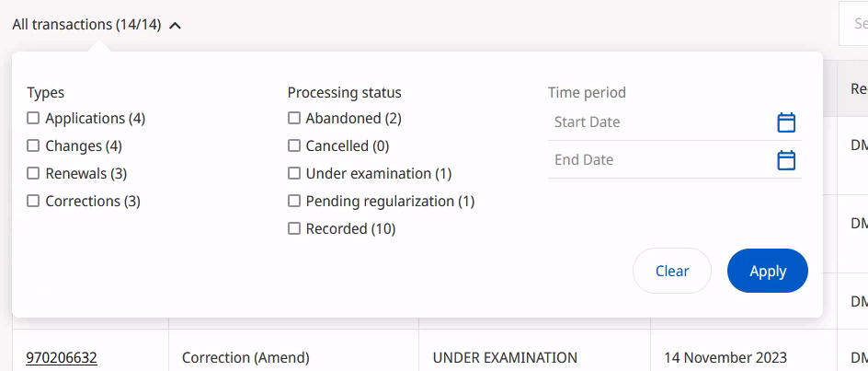The image size is (868, 371).
Task: Check the Applications (4) type checkbox
Action: 34,118
